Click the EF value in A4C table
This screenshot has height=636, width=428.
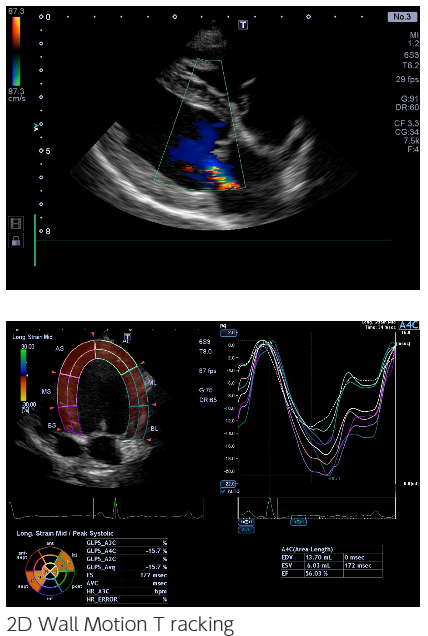(317, 574)
